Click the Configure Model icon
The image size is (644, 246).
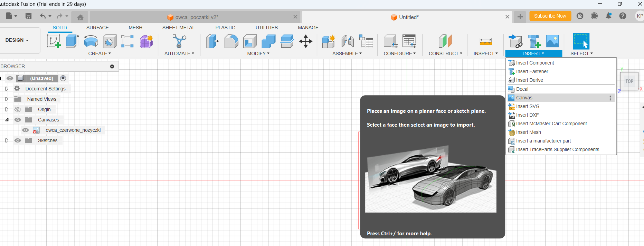pyautogui.click(x=390, y=41)
